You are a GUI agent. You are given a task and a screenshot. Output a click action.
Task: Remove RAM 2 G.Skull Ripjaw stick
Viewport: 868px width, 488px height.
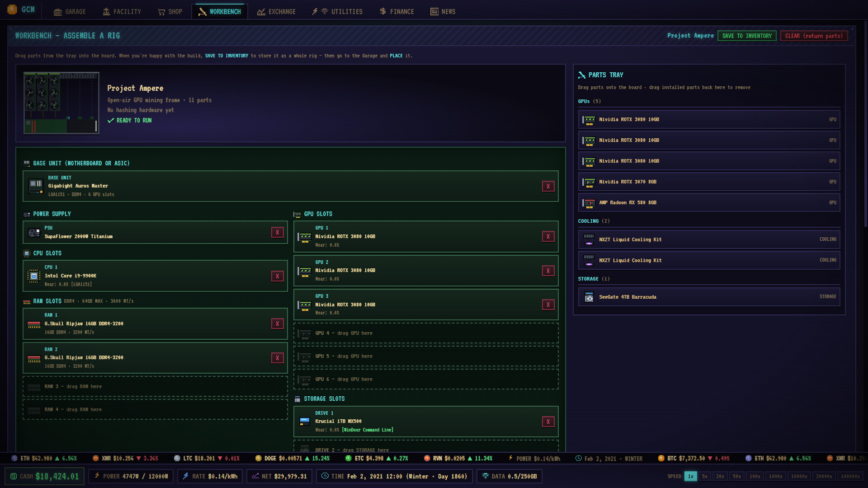(278, 358)
